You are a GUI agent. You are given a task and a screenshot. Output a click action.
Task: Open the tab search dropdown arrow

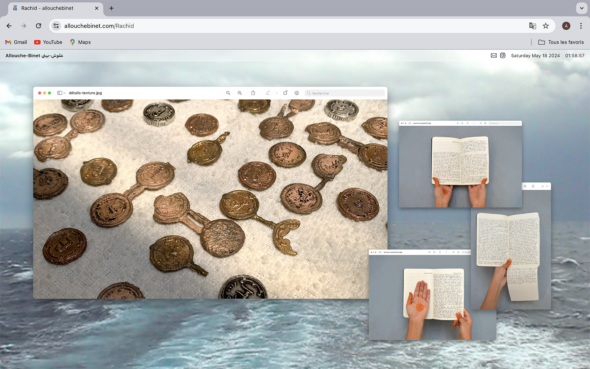point(581,8)
